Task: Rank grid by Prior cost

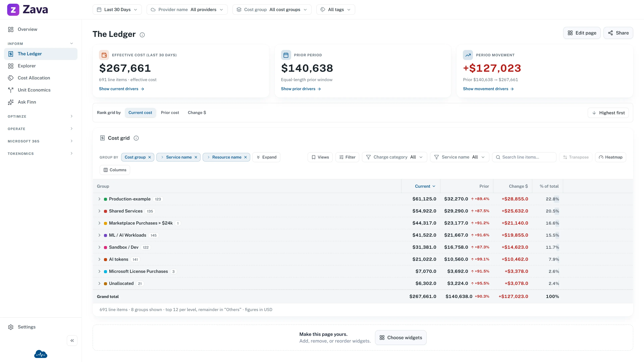Action: 170,113
